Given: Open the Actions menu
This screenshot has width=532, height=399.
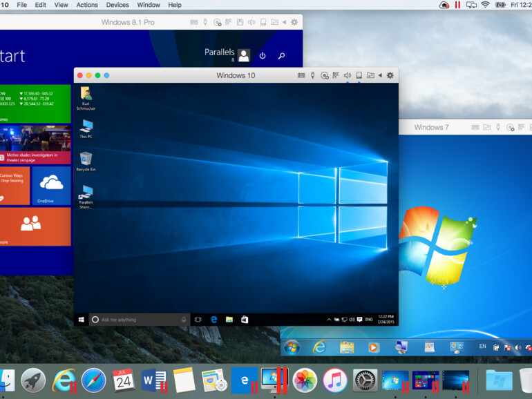Looking at the screenshot, I should point(87,5).
